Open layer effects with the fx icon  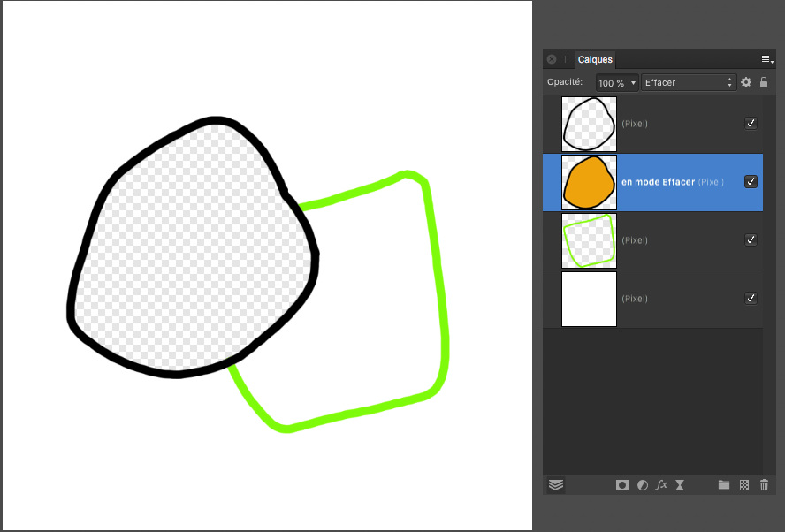(661, 484)
